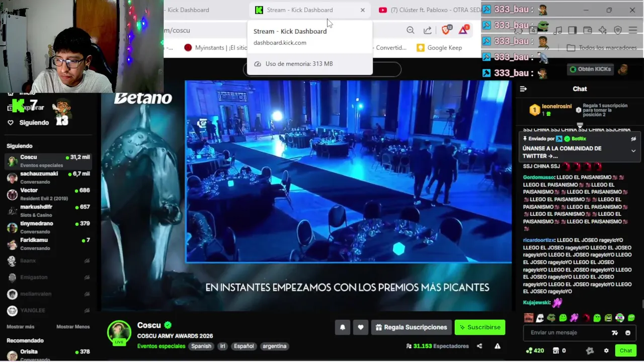Click the shop icon with 0 count
Image resolution: width=644 pixels, height=362 pixels.
556,350
